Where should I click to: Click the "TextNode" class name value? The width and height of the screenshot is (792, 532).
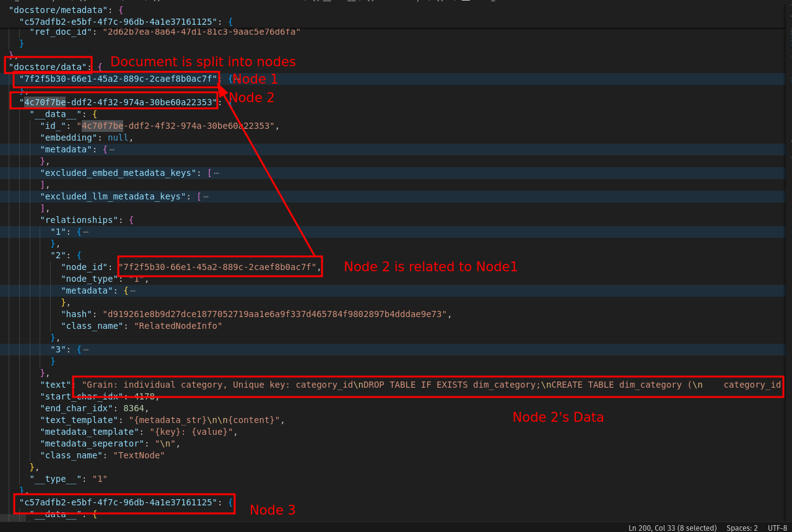click(x=139, y=455)
